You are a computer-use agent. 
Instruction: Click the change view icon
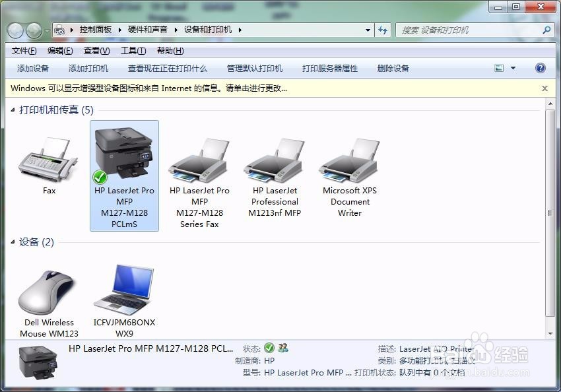click(x=499, y=68)
